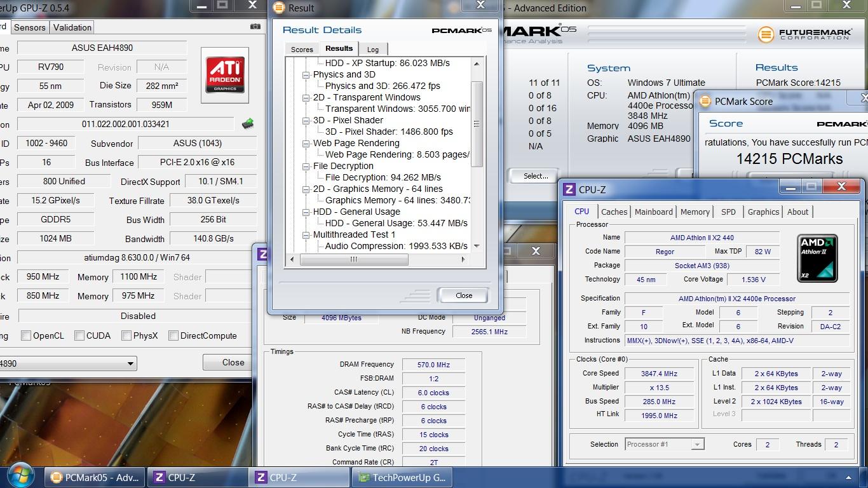The height and width of the screenshot is (488, 868).
Task: Click the Futuremark Corporation logo
Action: [x=804, y=34]
